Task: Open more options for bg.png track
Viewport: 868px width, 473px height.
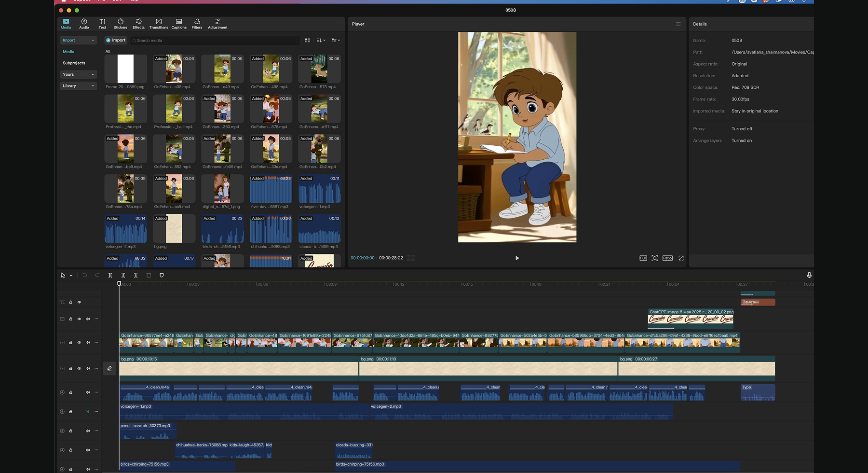Action: point(96,368)
